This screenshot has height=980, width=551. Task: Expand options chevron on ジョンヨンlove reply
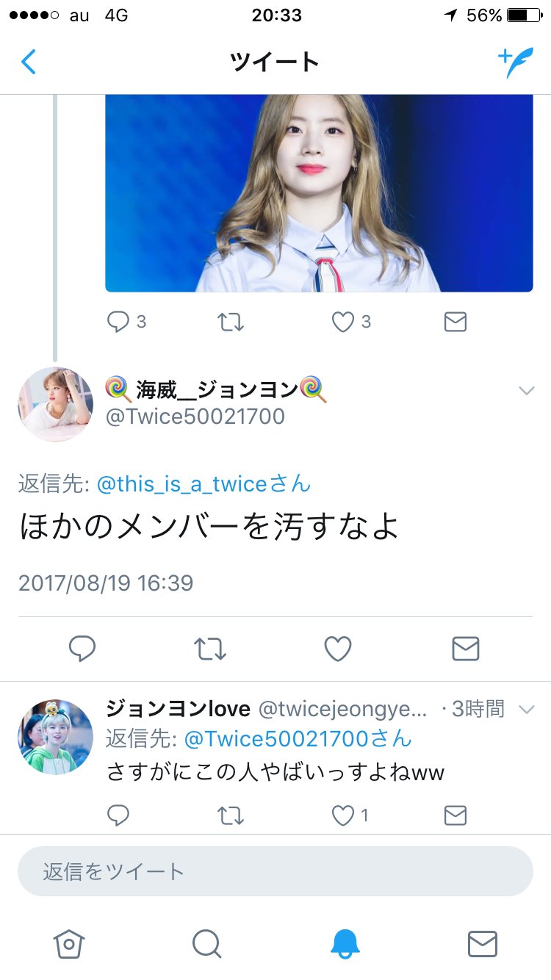[526, 710]
